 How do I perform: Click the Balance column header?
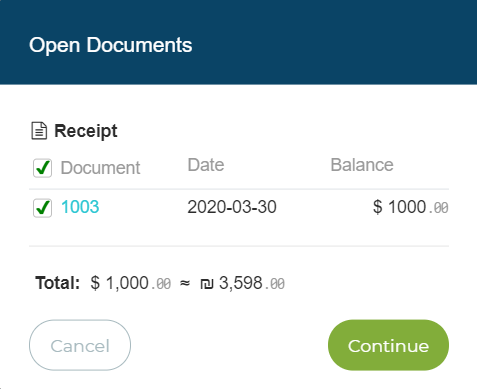tap(362, 165)
